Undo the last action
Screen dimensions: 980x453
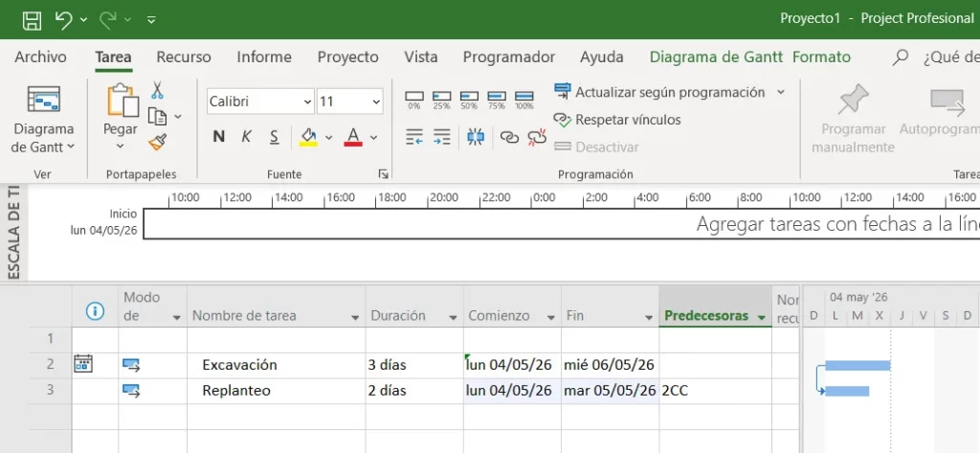coord(64,20)
